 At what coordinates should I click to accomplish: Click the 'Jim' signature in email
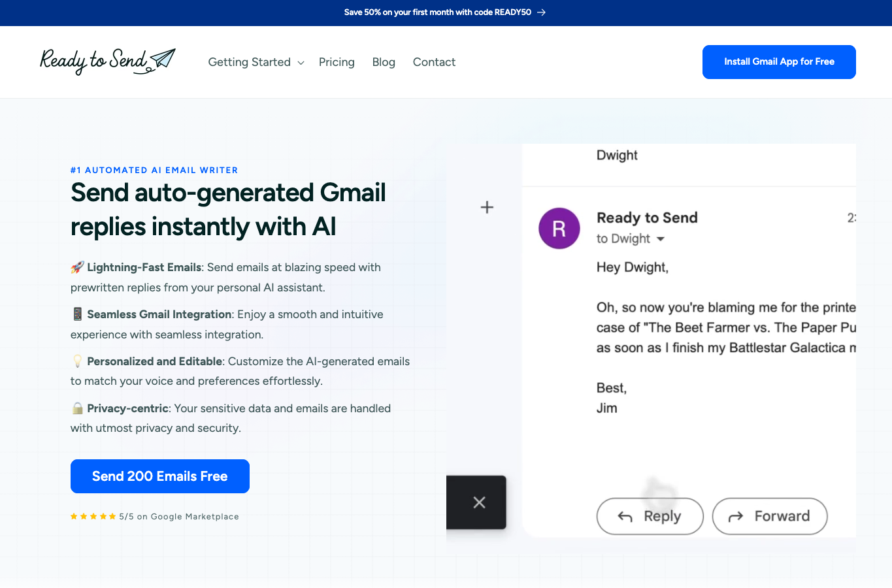(x=607, y=408)
